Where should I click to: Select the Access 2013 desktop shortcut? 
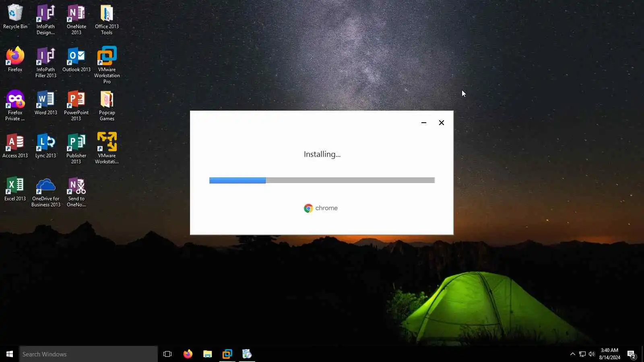point(15,146)
